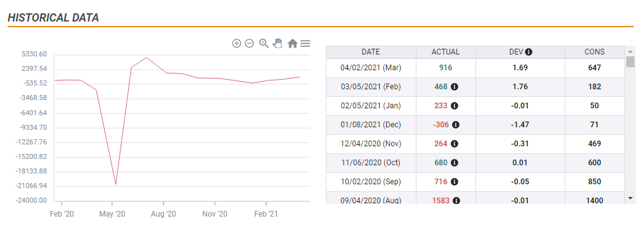Screen dimensions: 644x240
Task: Click the Feb '20 x-axis label
Action: [x=62, y=214]
